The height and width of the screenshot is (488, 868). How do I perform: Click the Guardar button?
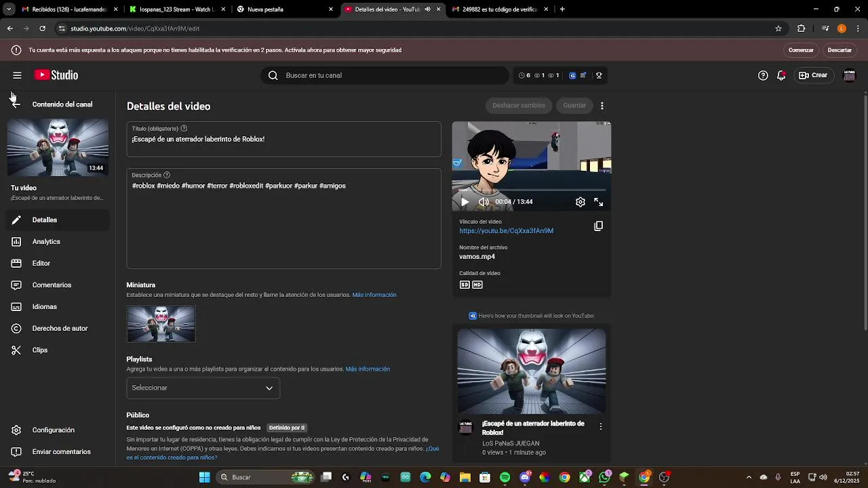click(574, 105)
